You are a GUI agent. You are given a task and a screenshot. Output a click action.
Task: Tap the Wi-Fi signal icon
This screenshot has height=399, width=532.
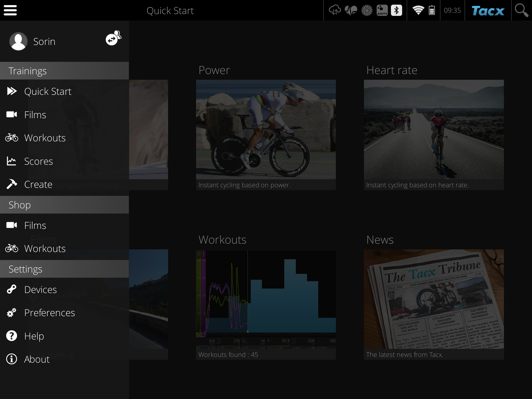[418, 10]
